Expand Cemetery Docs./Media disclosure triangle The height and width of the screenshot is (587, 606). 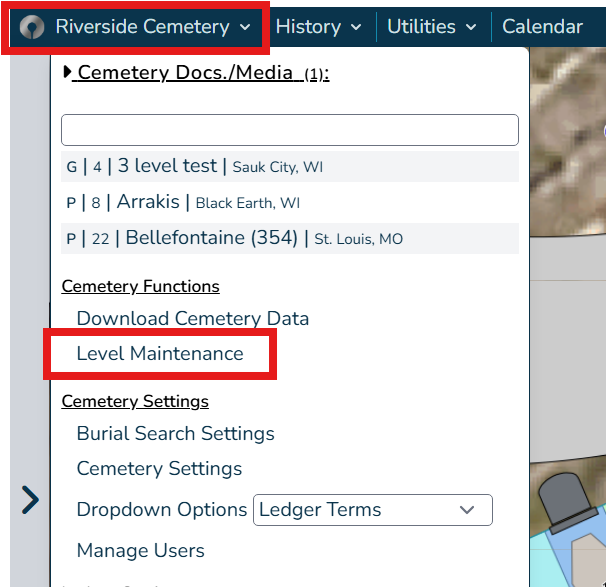pyautogui.click(x=67, y=72)
